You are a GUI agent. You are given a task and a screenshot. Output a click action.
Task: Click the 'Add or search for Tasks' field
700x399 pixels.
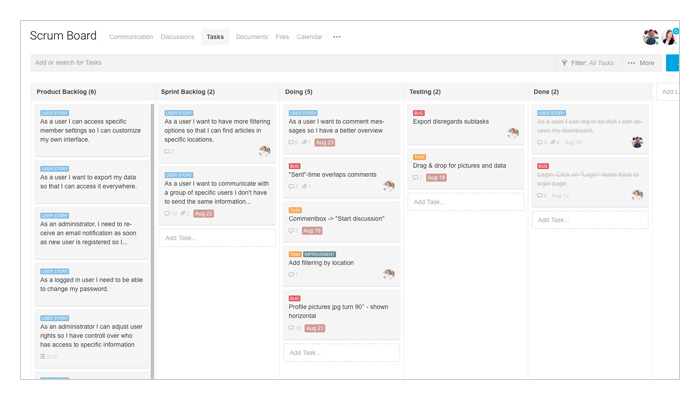(x=292, y=63)
